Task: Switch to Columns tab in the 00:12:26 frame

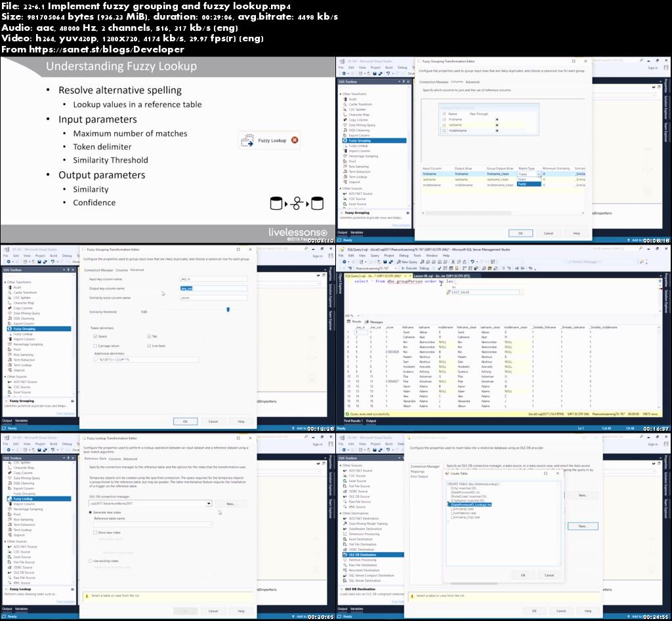Action: click(121, 270)
